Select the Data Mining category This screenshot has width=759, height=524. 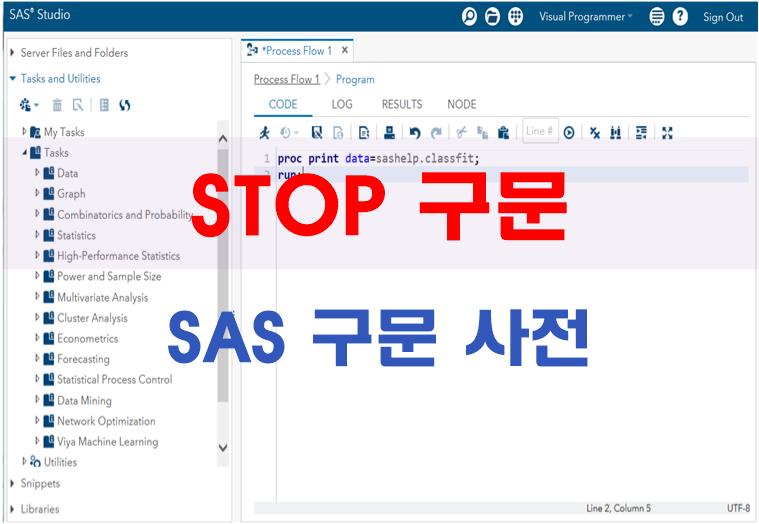[84, 400]
